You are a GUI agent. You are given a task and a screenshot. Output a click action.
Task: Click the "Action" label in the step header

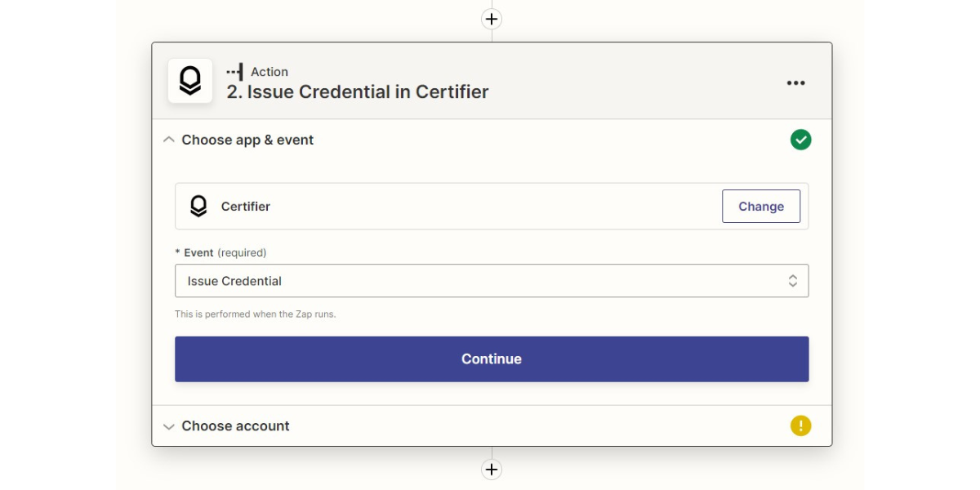click(269, 72)
